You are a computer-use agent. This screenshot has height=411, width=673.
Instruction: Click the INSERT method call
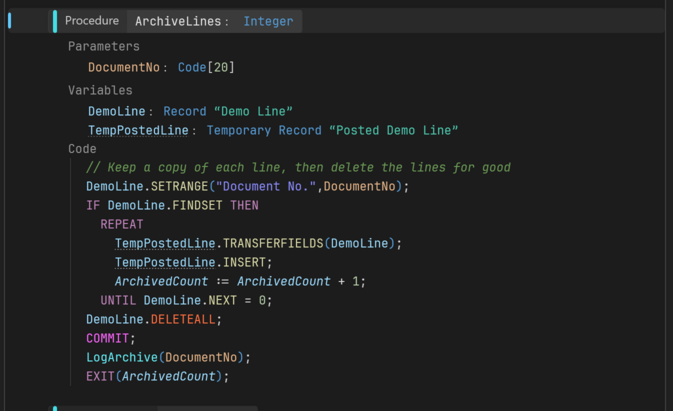tap(244, 263)
